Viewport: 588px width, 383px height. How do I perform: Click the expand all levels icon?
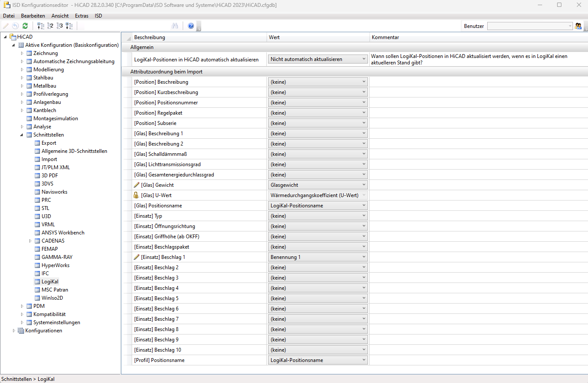[69, 26]
